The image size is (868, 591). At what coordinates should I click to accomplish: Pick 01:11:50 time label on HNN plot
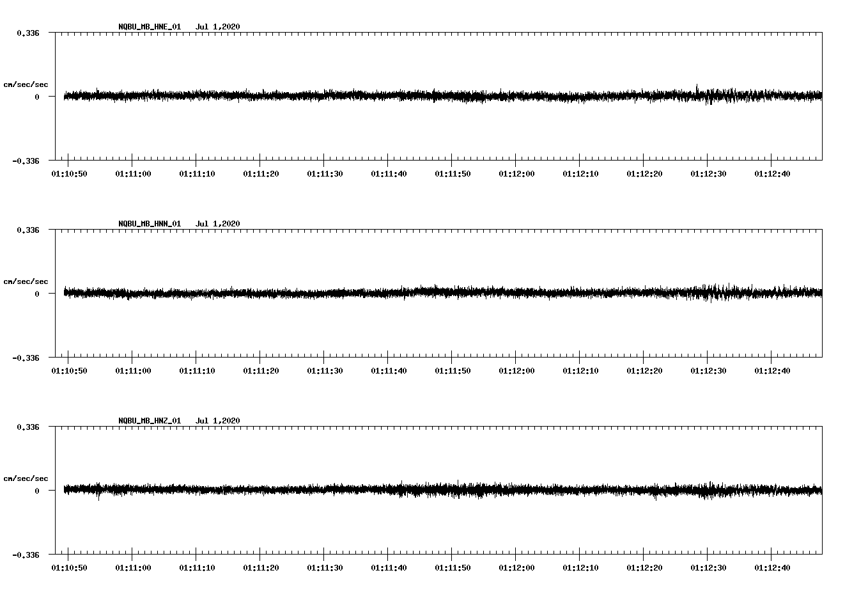453,371
